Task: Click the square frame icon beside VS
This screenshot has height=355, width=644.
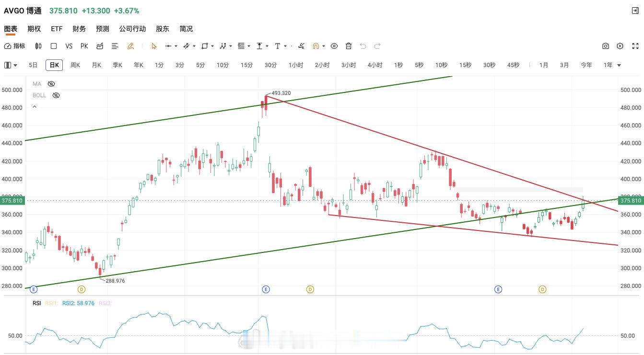Action: [x=54, y=46]
